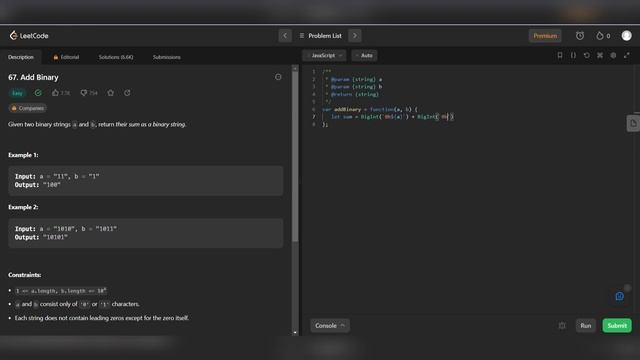The image size is (640, 360).
Task: Click the Premium button
Action: pyautogui.click(x=545, y=36)
